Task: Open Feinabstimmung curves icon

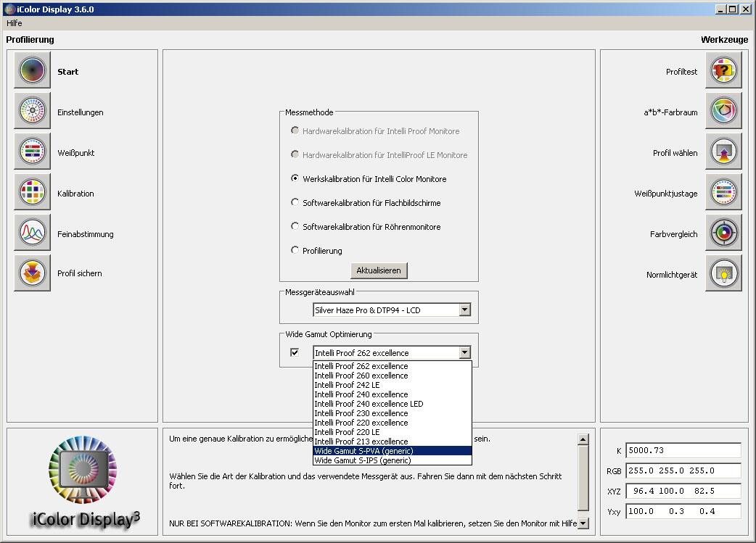Action: pos(33,233)
